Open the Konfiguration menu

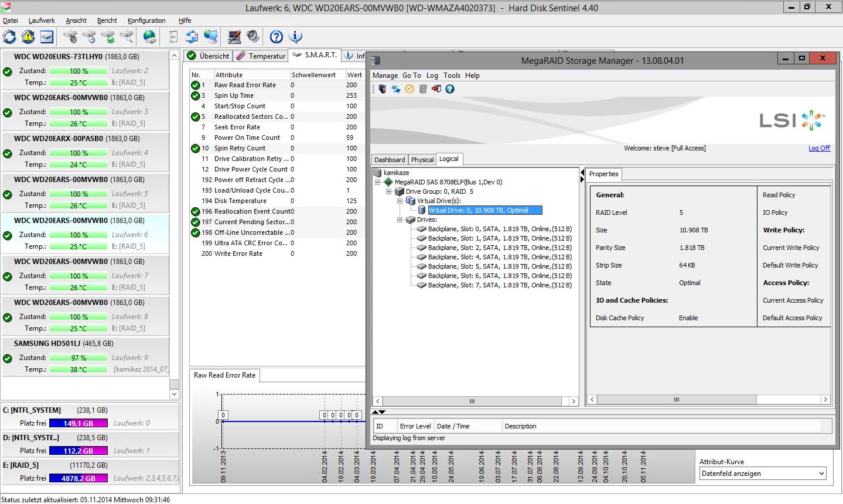[146, 20]
